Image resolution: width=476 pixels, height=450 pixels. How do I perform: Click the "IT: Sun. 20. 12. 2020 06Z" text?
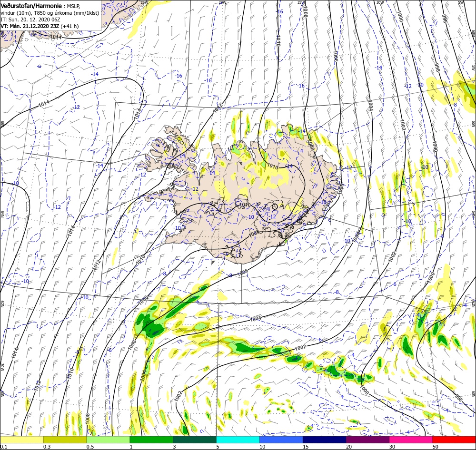30,20
